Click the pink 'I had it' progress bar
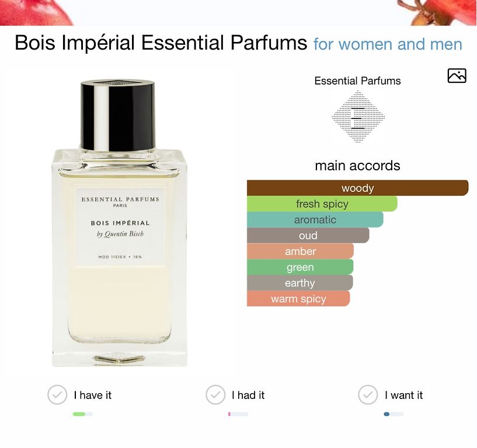Image resolution: width=477 pixels, height=448 pixels. pos(238,414)
